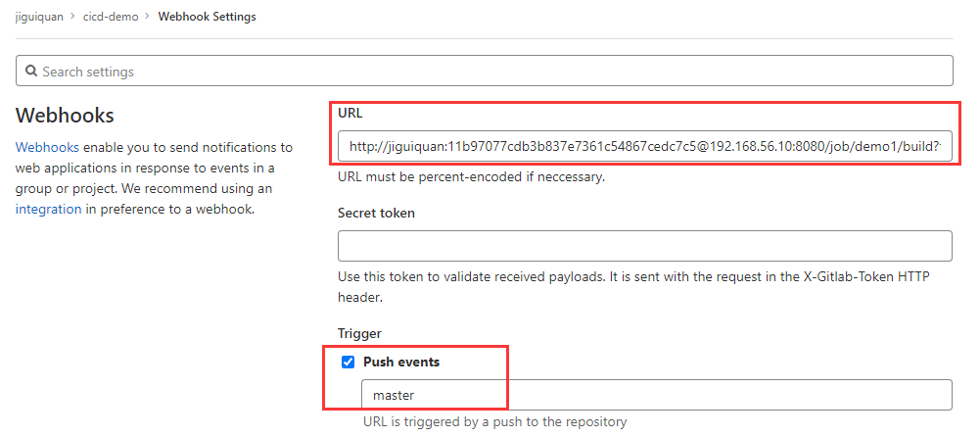Click the chevron after jiguiquan breadcrumb
980x436 pixels.
point(73,17)
